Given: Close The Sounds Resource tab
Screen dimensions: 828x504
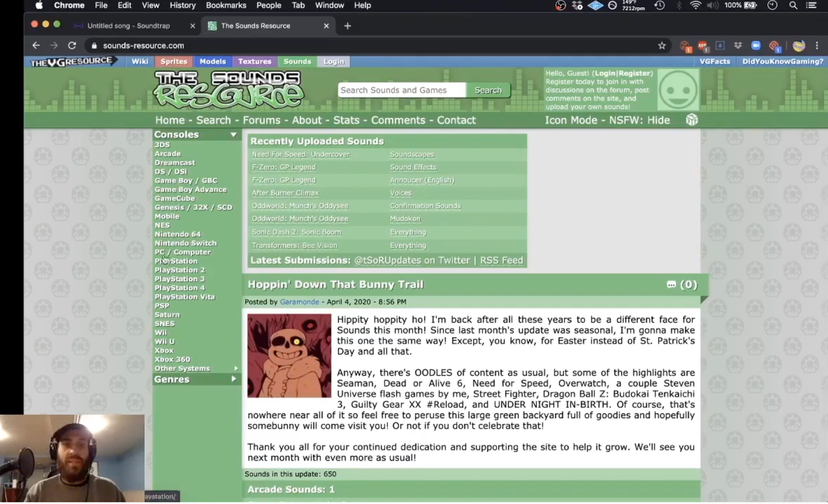Looking at the screenshot, I should tap(326, 25).
